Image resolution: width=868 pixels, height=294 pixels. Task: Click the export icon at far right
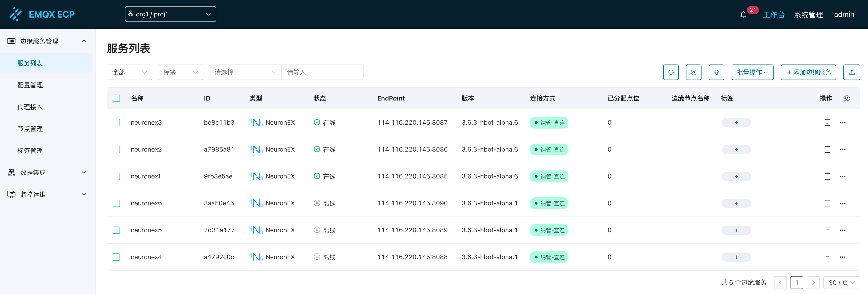click(x=851, y=72)
